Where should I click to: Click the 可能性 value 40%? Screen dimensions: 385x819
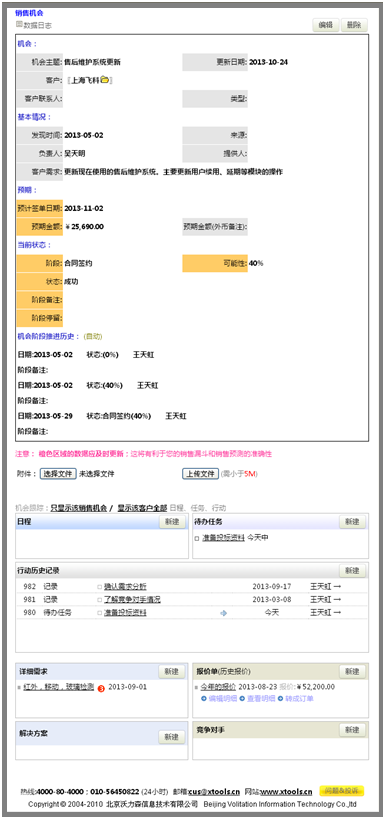(256, 263)
